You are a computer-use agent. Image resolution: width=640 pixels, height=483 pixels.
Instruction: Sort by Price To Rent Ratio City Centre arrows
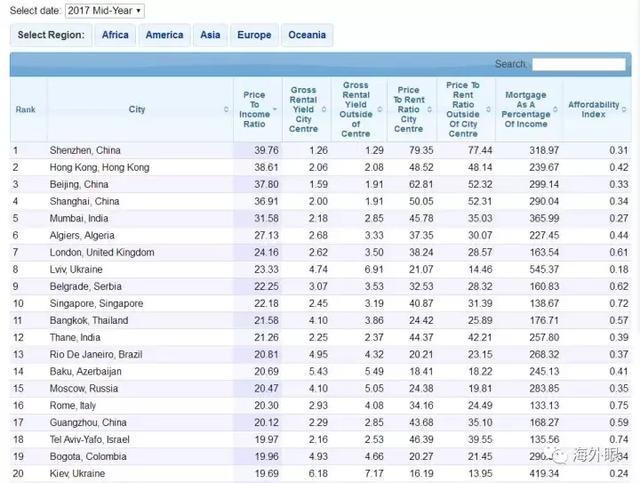[429, 109]
